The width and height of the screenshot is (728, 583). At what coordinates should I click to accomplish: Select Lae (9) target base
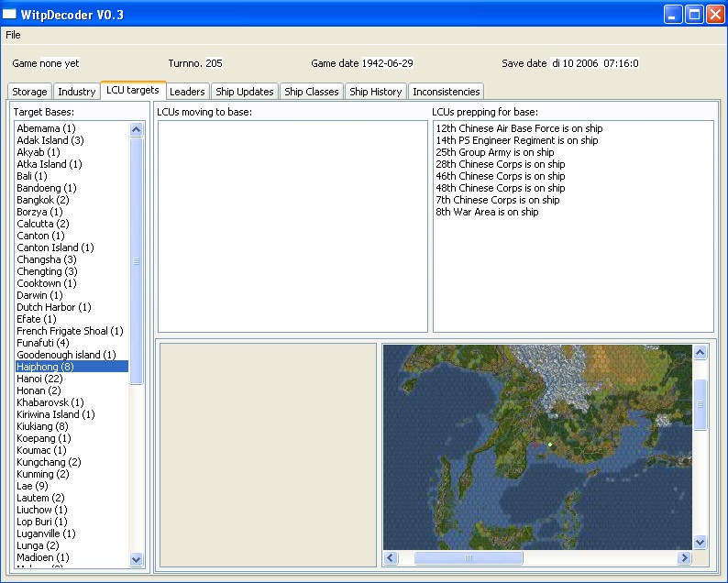32,486
